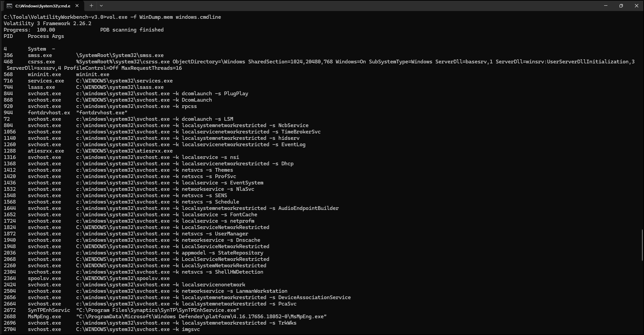Screen dimensions: 644x335
Task: Click the 'ProfSvc' service name
Action: [225, 176]
